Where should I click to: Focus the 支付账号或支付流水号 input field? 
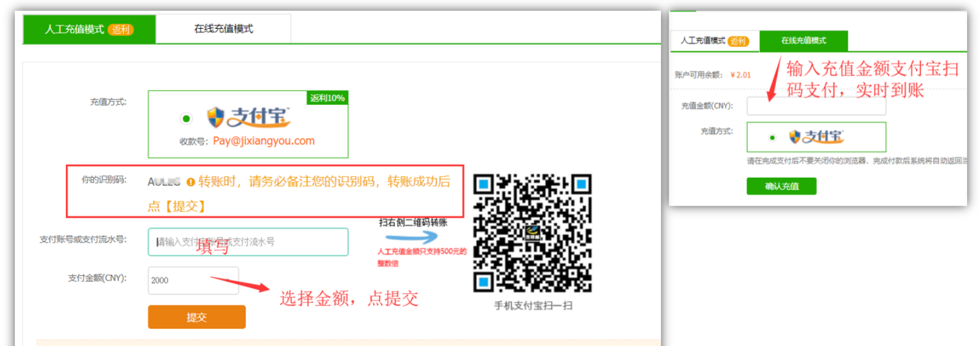pos(248,242)
